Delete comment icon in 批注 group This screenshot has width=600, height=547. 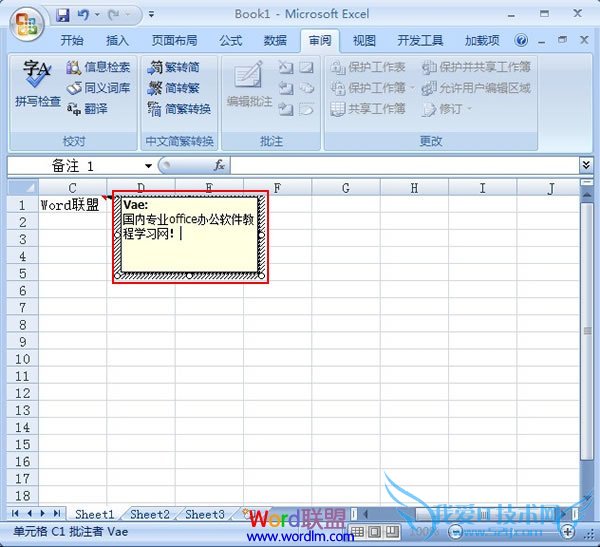285,67
